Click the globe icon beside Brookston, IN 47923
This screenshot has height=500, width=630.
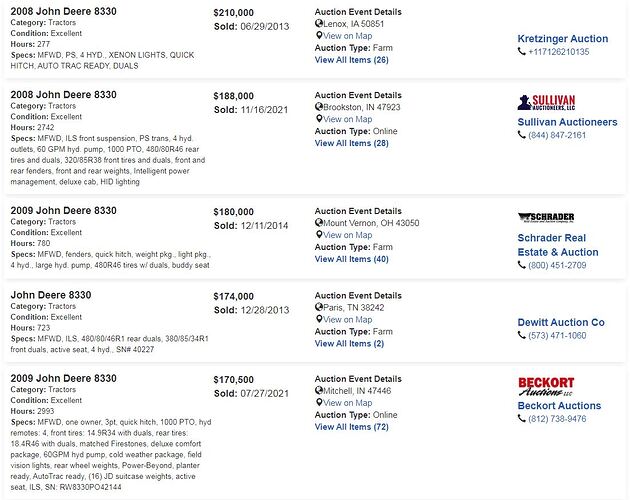(x=319, y=107)
